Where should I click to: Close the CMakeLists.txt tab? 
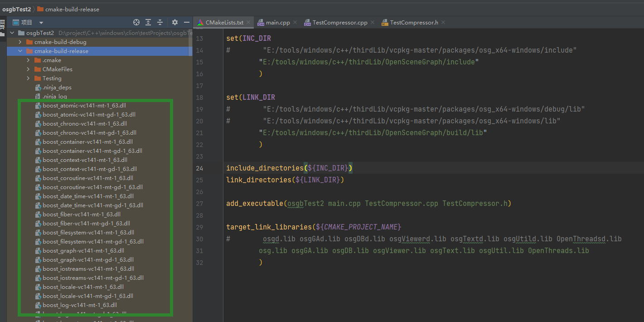249,22
